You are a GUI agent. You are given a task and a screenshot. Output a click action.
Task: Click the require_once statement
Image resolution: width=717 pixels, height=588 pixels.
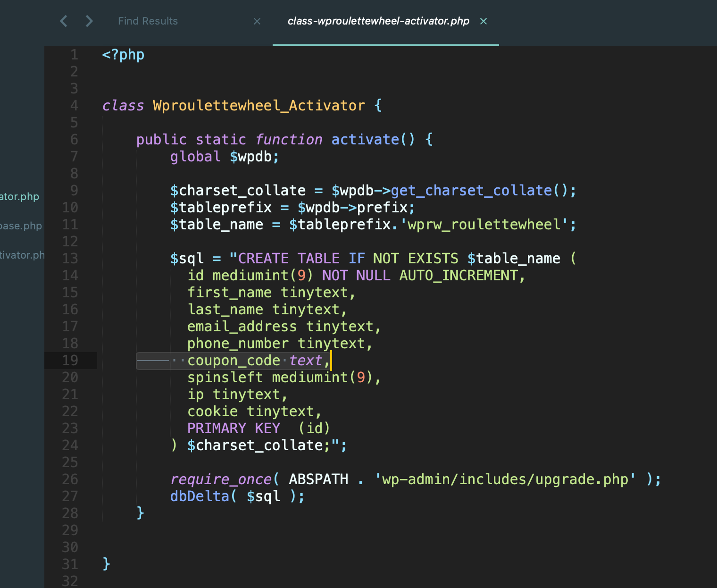[221, 479]
